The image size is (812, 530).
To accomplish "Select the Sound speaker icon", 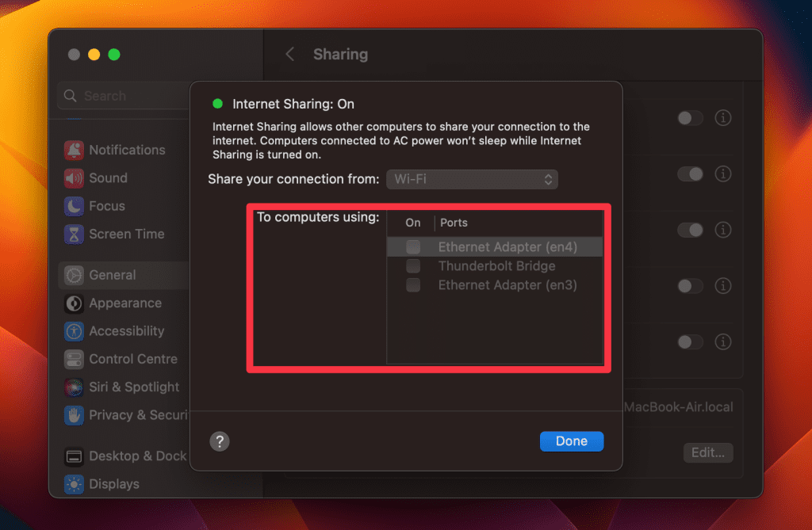I will coord(74,178).
